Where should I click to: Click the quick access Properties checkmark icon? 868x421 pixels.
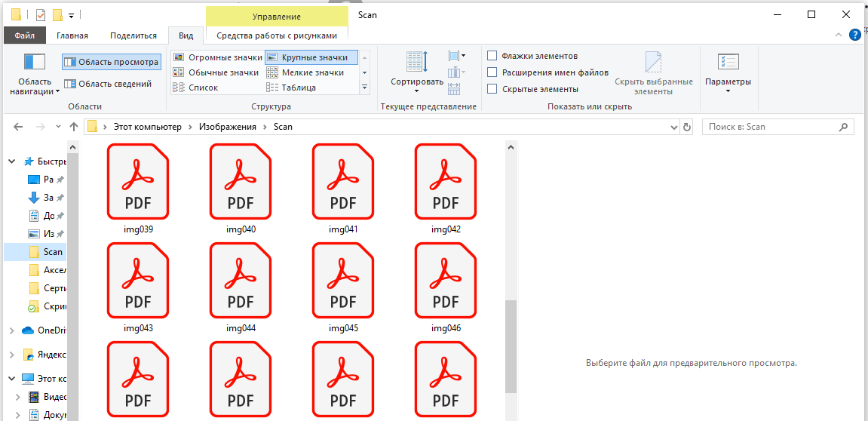[x=41, y=15]
